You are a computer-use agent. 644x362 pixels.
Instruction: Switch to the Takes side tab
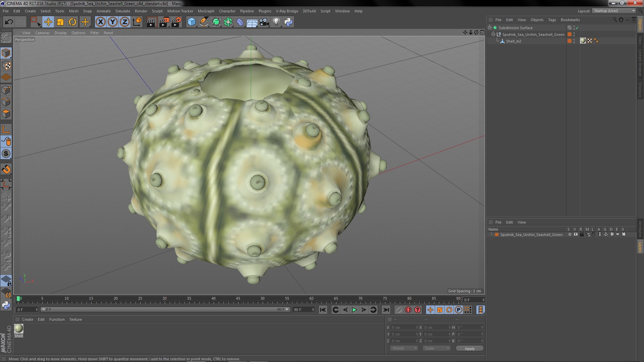640,40
